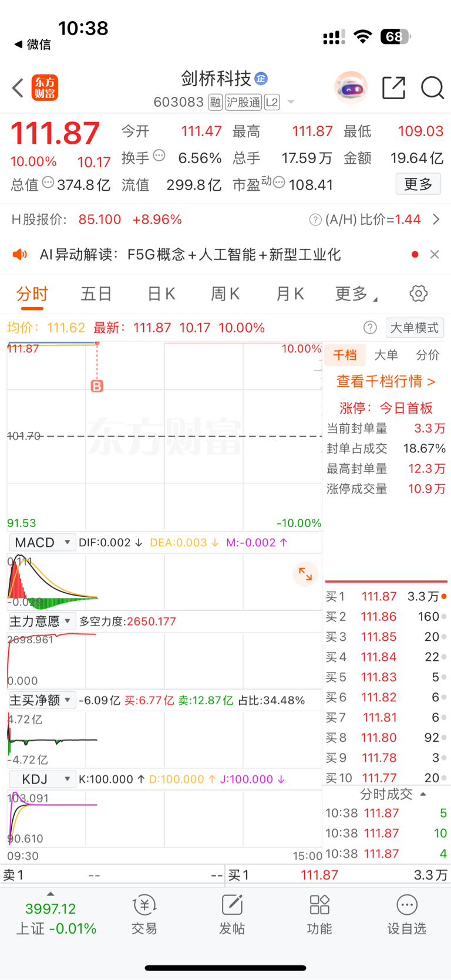Expand the 更多 chart period menu
The image size is (451, 980).
click(356, 293)
